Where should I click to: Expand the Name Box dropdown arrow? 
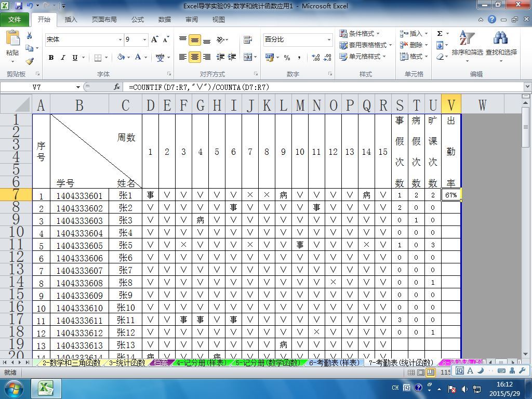coord(78,87)
